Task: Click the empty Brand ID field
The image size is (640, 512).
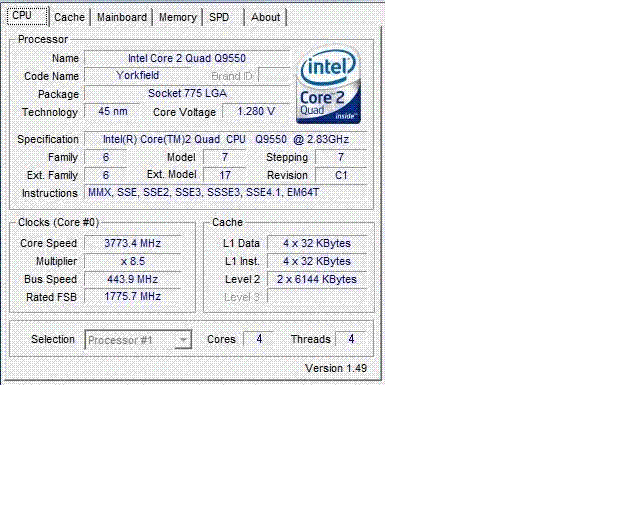Action: point(274,76)
